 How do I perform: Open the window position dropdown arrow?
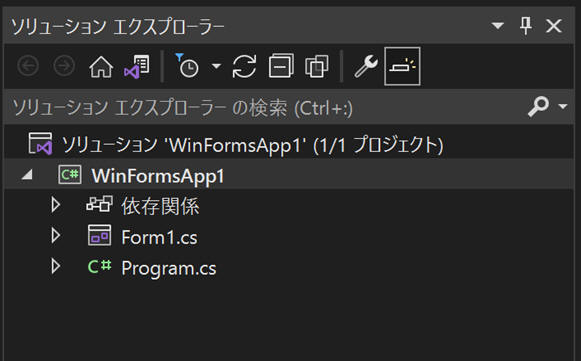pos(497,26)
